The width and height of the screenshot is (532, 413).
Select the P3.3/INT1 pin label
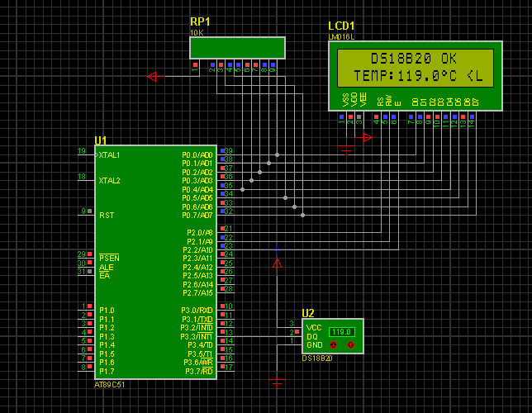pyautogui.click(x=197, y=337)
